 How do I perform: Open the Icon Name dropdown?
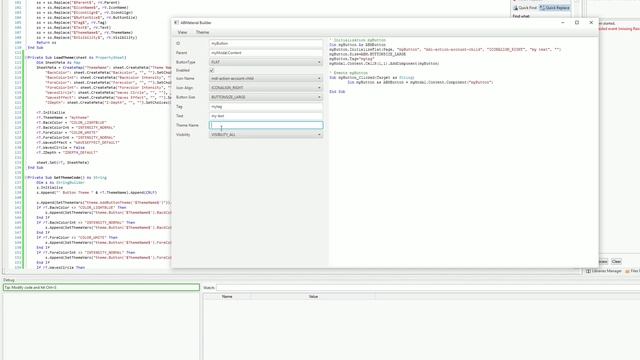(x=266, y=78)
